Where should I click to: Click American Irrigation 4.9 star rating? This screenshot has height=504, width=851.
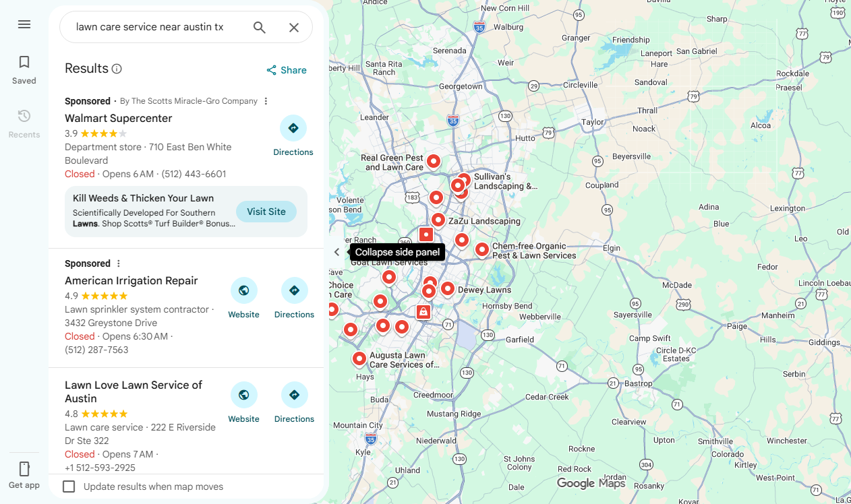tap(96, 296)
